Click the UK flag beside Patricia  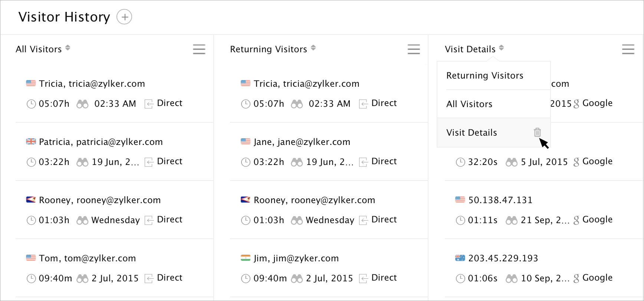[31, 142]
